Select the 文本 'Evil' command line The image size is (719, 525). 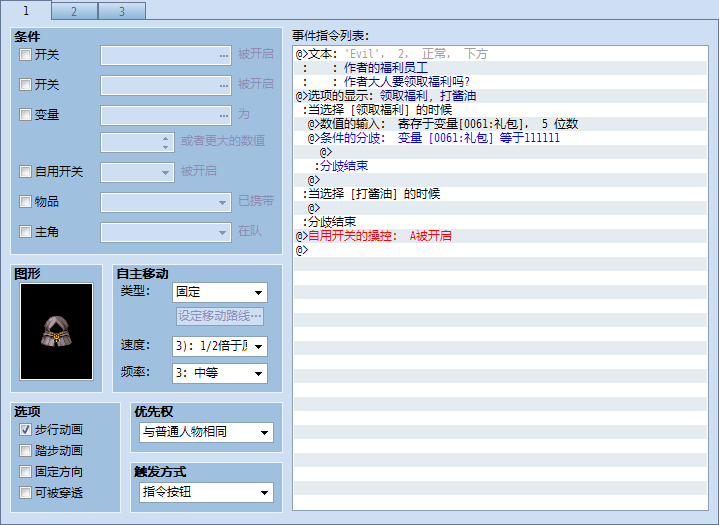pos(501,54)
